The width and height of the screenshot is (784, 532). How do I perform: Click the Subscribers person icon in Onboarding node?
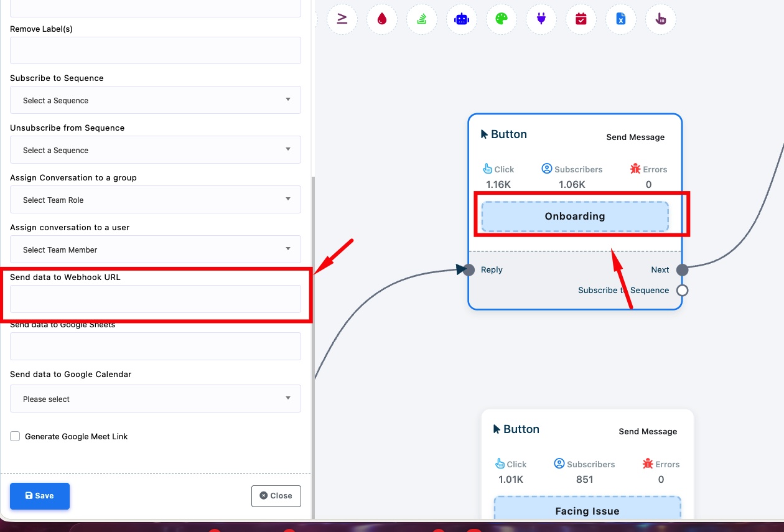coord(547,169)
